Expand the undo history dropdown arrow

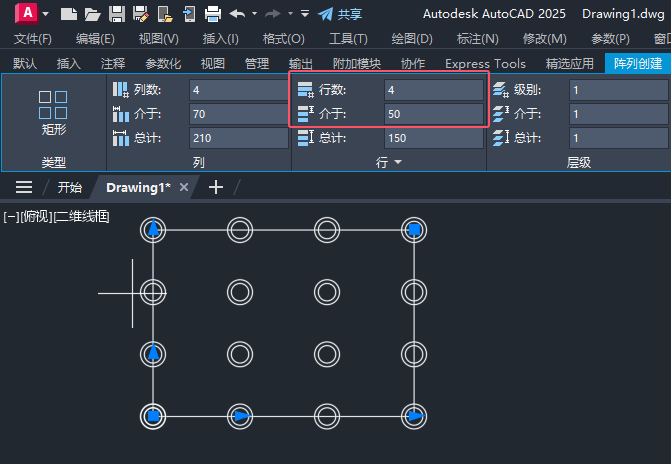255,14
